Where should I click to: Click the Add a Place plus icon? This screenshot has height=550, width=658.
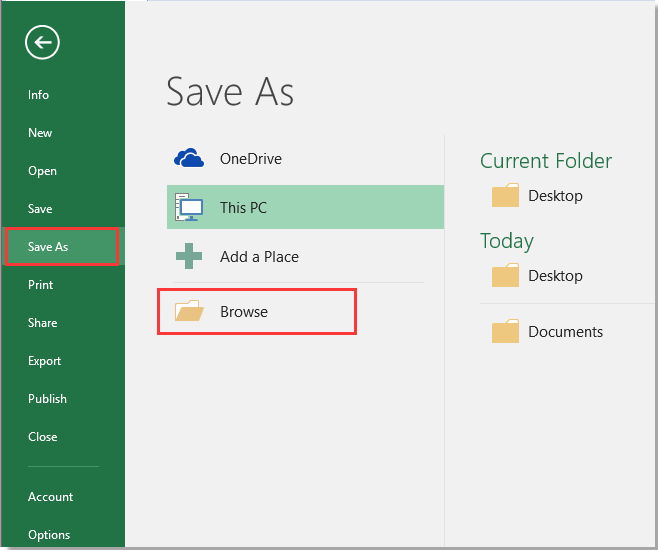click(189, 256)
